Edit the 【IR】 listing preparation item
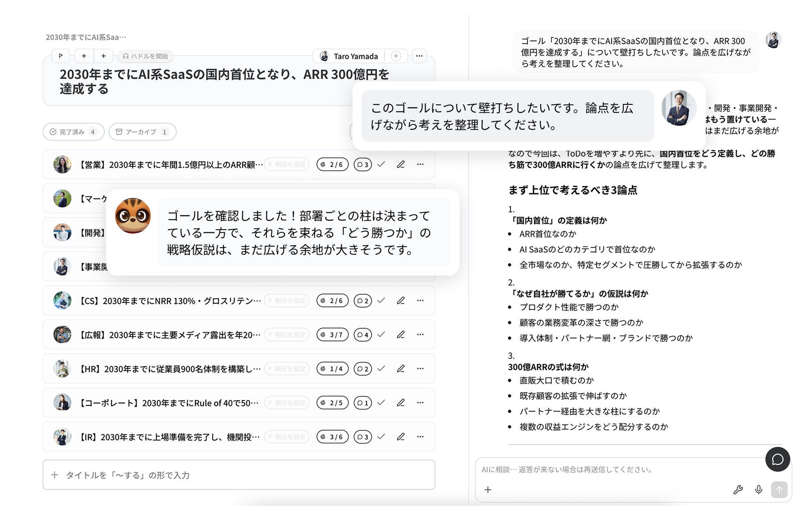This screenshot has height=520, width=812. [x=401, y=437]
